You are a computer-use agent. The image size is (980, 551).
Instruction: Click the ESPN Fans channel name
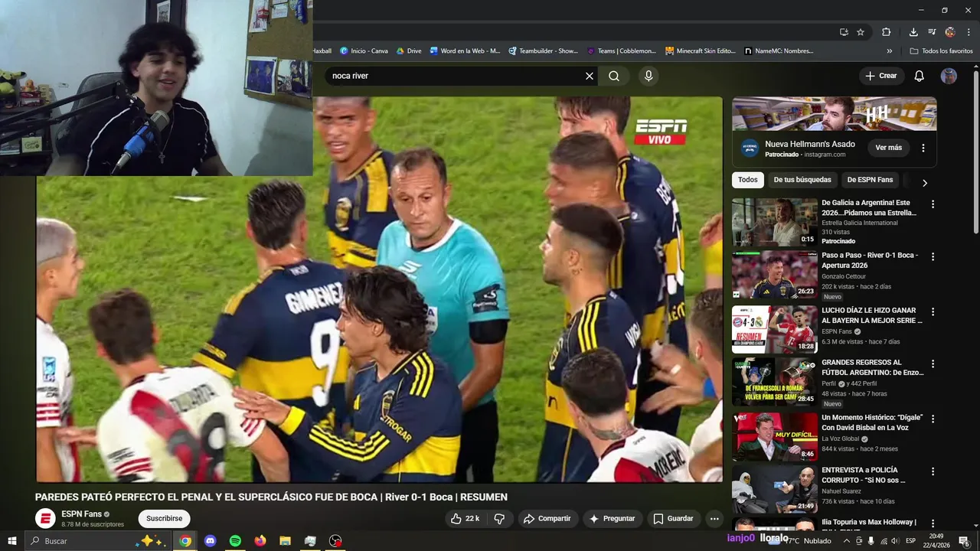81,514
